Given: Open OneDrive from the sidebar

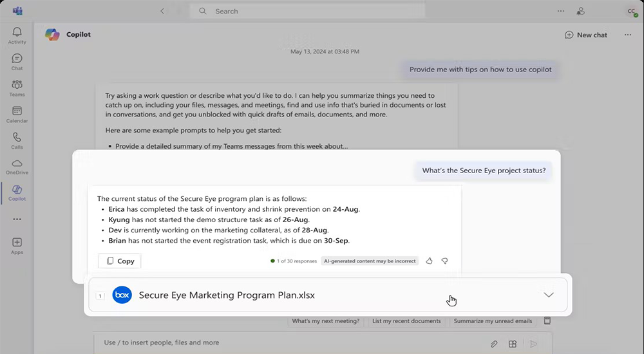Looking at the screenshot, I should click(x=17, y=167).
